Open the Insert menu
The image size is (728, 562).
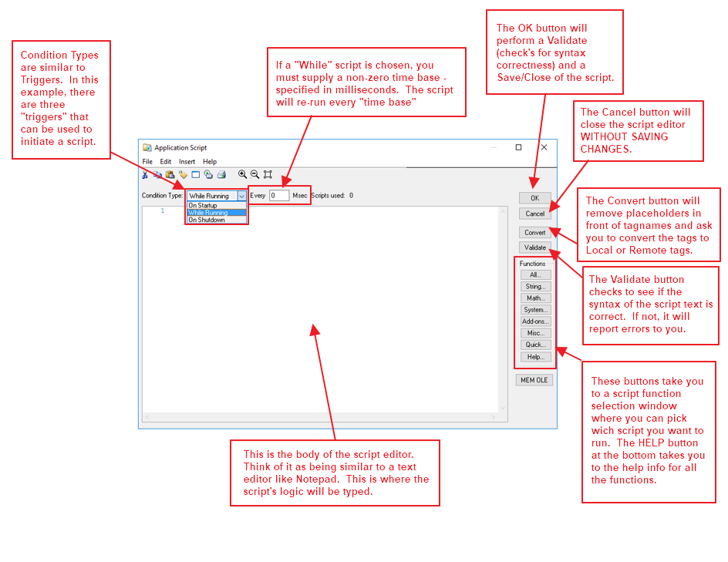click(187, 162)
